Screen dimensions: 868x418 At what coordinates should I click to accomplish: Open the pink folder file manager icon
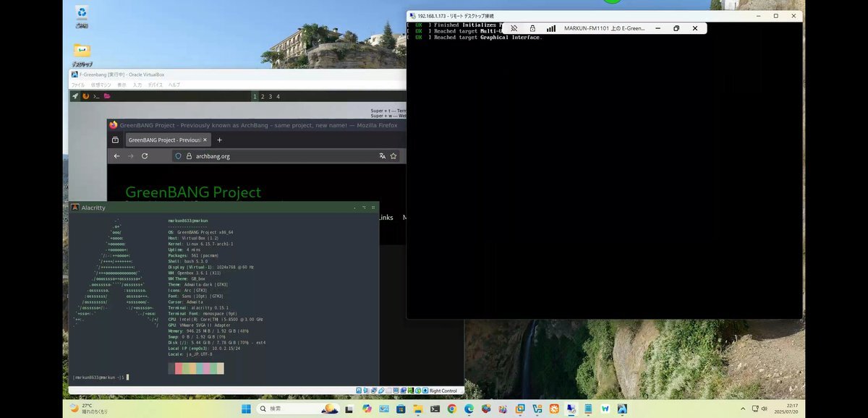tap(107, 95)
